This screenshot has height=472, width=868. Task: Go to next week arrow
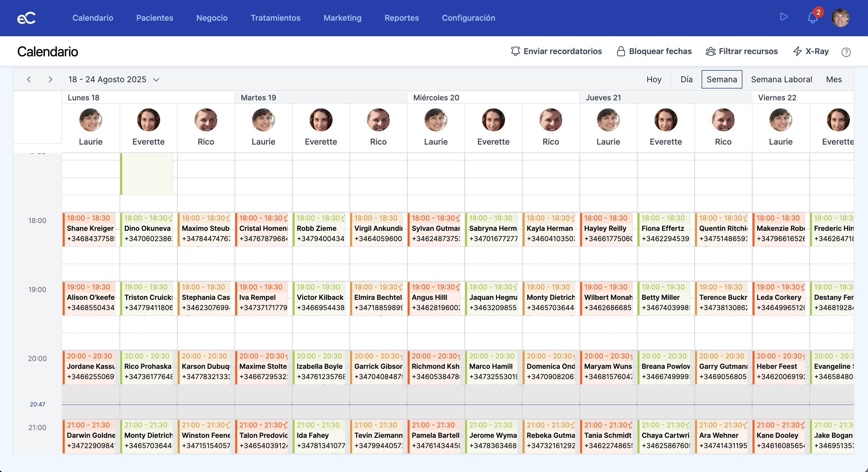click(50, 80)
